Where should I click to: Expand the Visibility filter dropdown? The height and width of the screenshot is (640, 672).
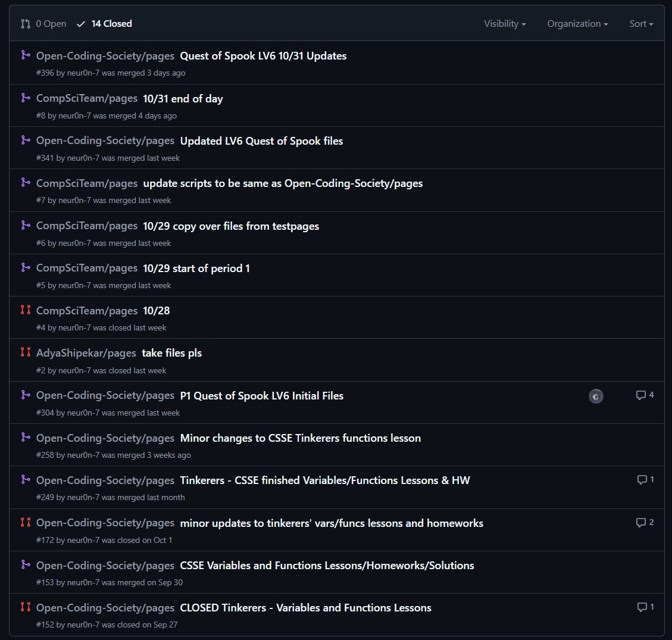pyautogui.click(x=505, y=24)
